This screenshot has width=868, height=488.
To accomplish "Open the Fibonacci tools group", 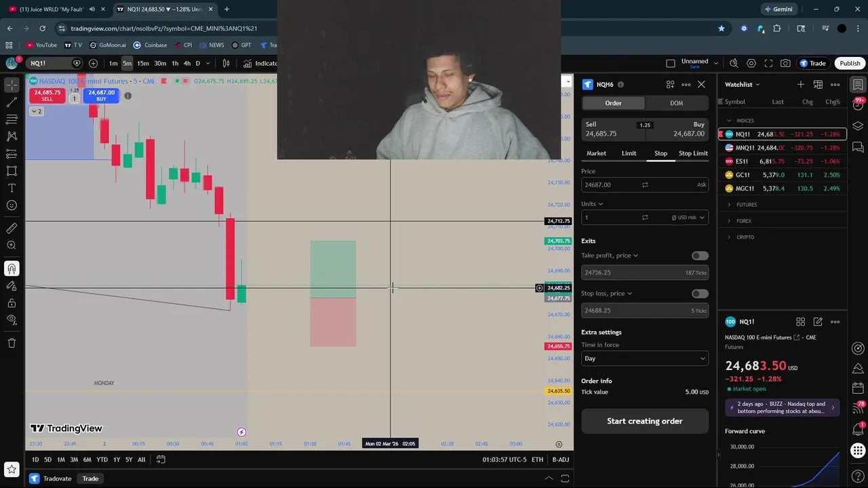I will pyautogui.click(x=12, y=119).
